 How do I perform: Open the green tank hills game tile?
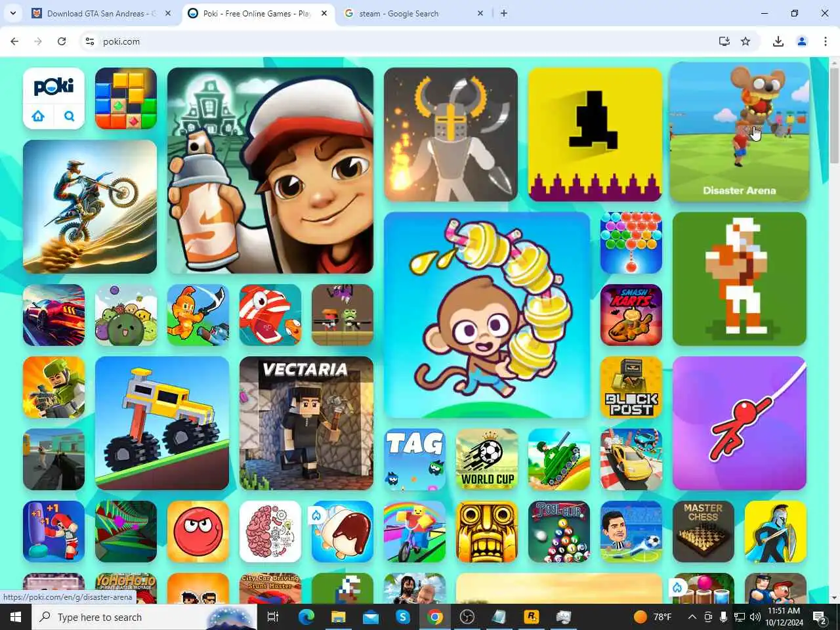(559, 459)
